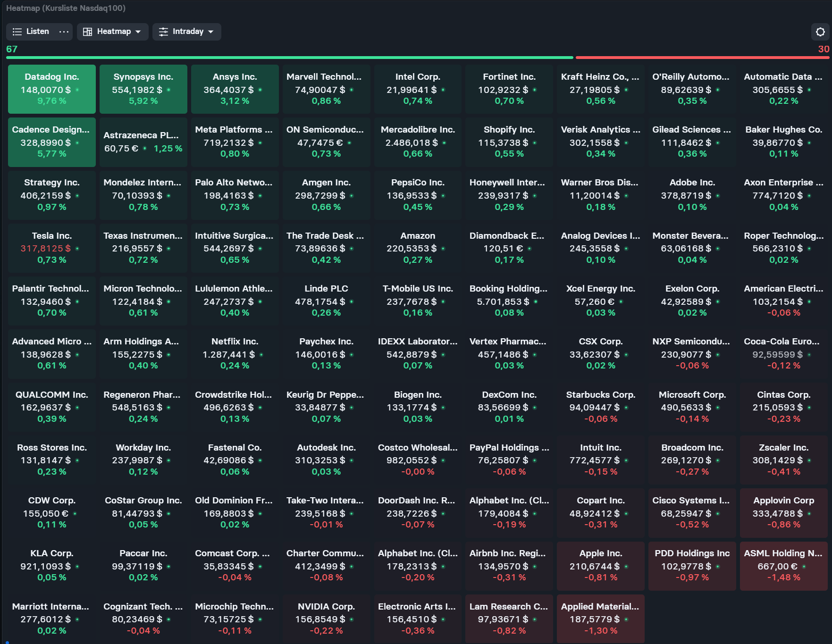
Task: Open the Applovin Corp tile
Action: (x=784, y=513)
